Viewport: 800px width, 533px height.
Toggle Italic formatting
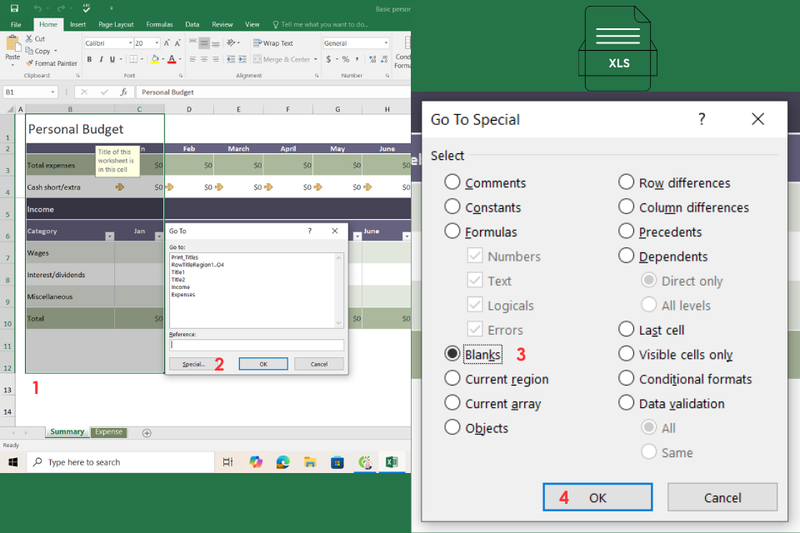[x=101, y=60]
